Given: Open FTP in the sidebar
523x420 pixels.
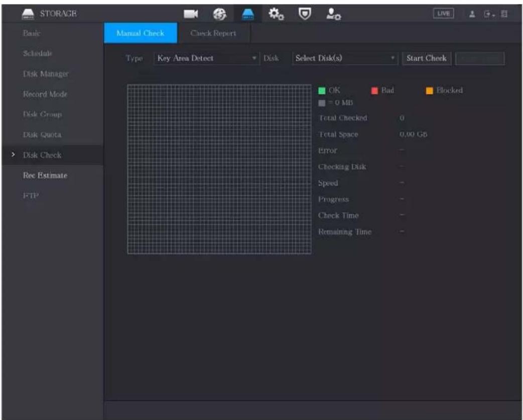Looking at the screenshot, I should (x=31, y=196).
